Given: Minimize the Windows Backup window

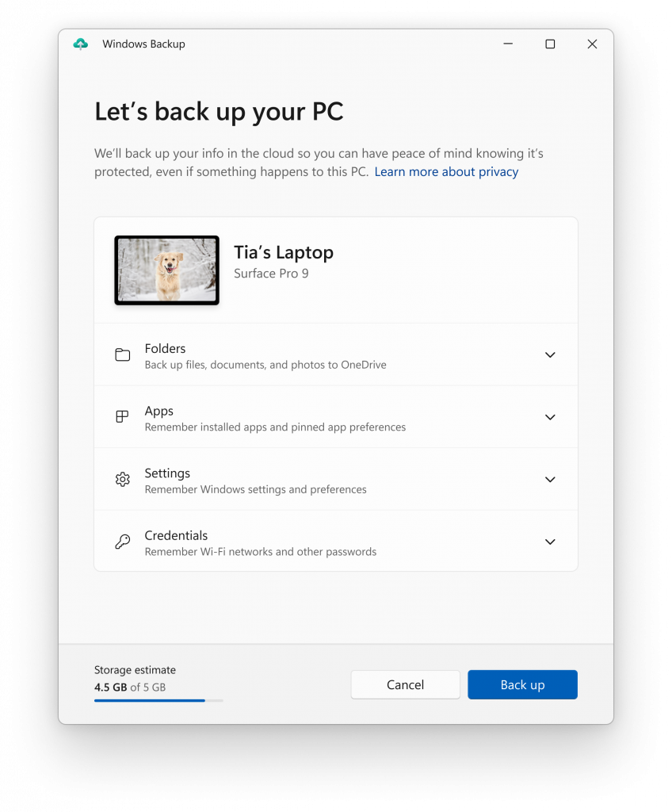Looking at the screenshot, I should [x=508, y=44].
